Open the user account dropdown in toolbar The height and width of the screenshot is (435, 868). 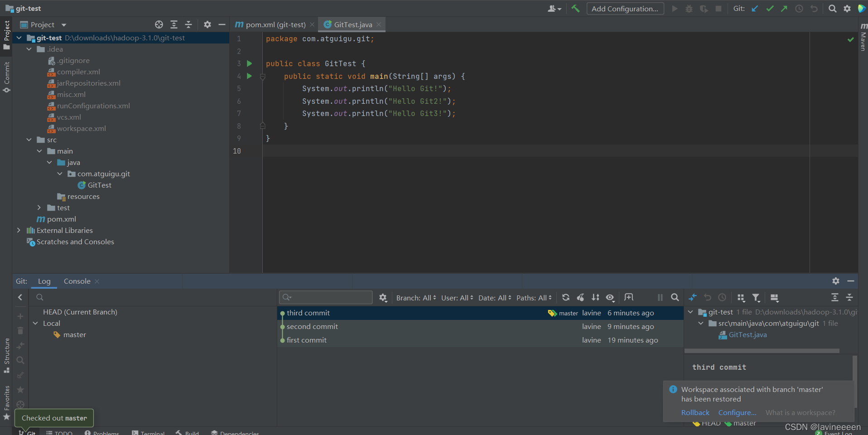[x=555, y=9]
